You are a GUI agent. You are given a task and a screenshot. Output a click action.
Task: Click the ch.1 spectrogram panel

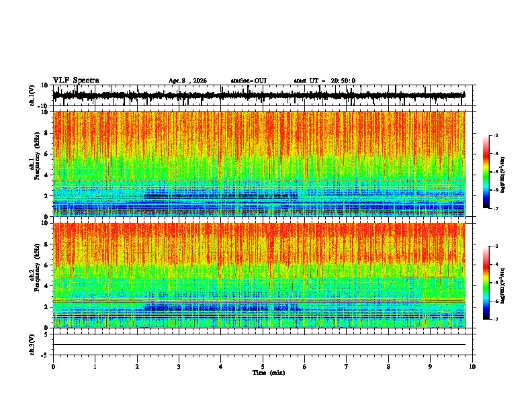click(x=259, y=164)
